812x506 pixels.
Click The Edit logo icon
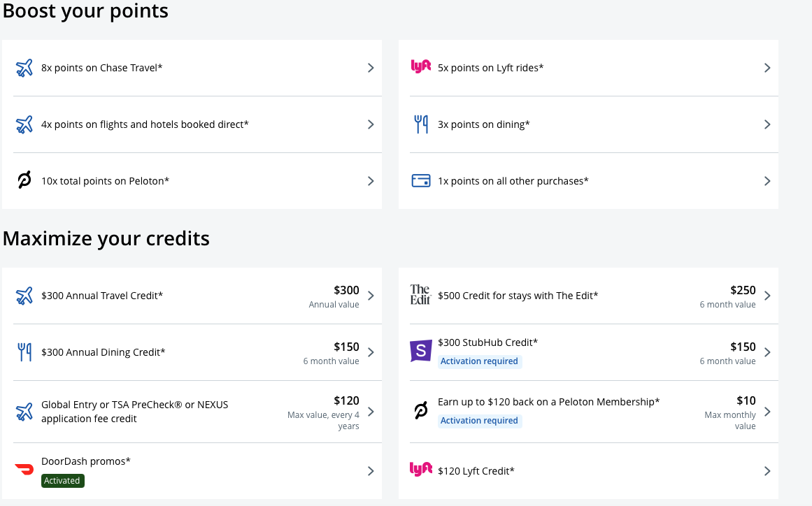point(420,295)
